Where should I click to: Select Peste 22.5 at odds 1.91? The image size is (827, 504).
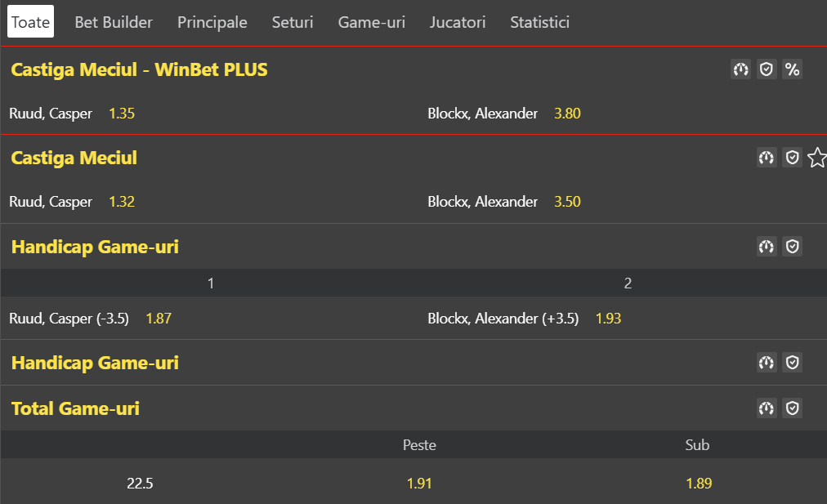tap(419, 483)
